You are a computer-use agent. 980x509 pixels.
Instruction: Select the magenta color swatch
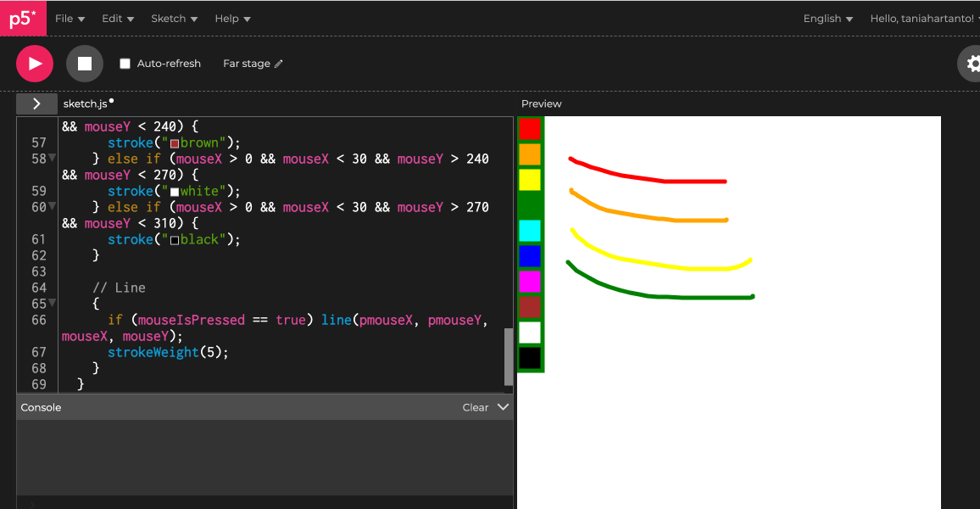530,282
